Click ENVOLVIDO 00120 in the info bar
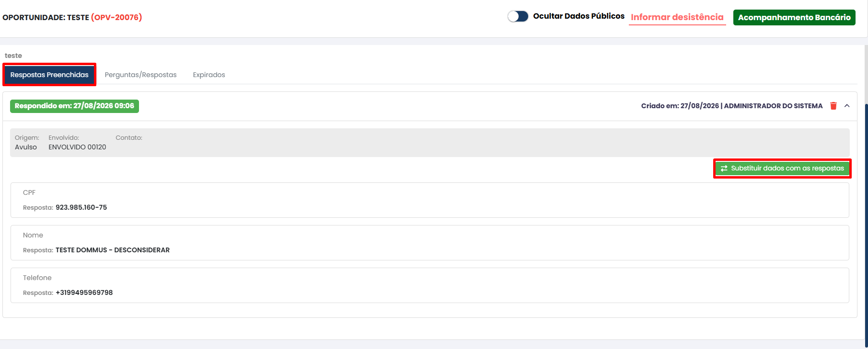Screen dimensions: 868x349 point(77,147)
